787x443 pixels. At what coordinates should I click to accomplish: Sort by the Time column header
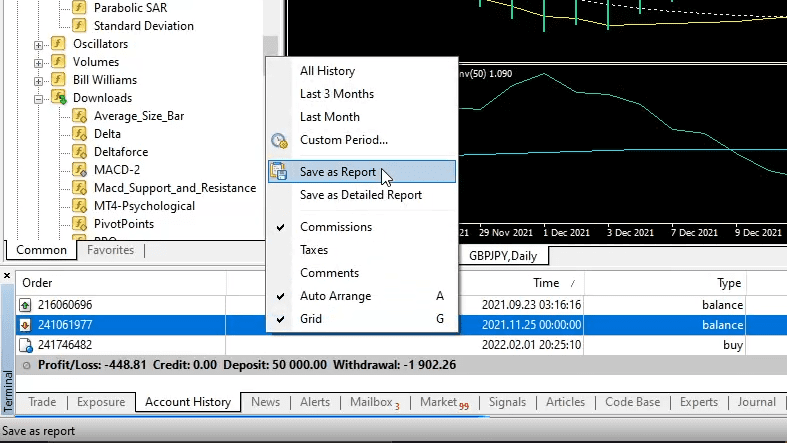(x=545, y=283)
